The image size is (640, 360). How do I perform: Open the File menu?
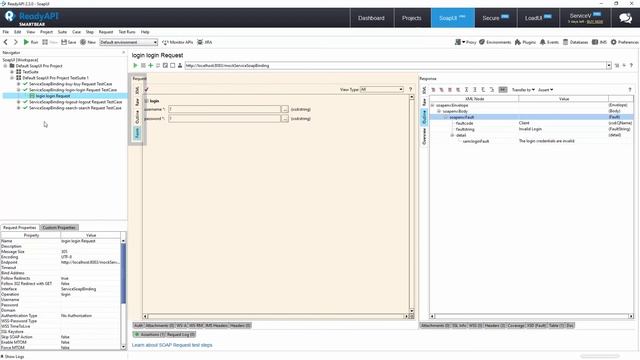[x=6, y=32]
